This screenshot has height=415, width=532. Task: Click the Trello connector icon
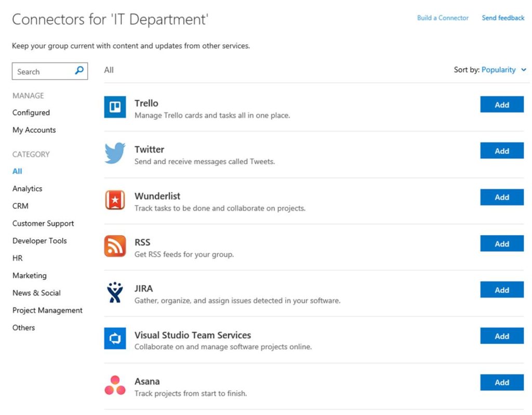point(115,107)
